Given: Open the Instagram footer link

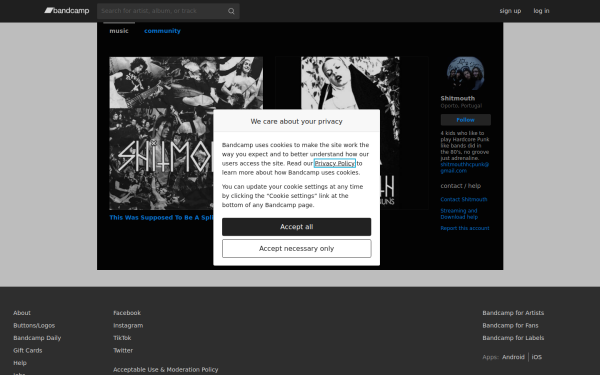Looking at the screenshot, I should [128, 326].
